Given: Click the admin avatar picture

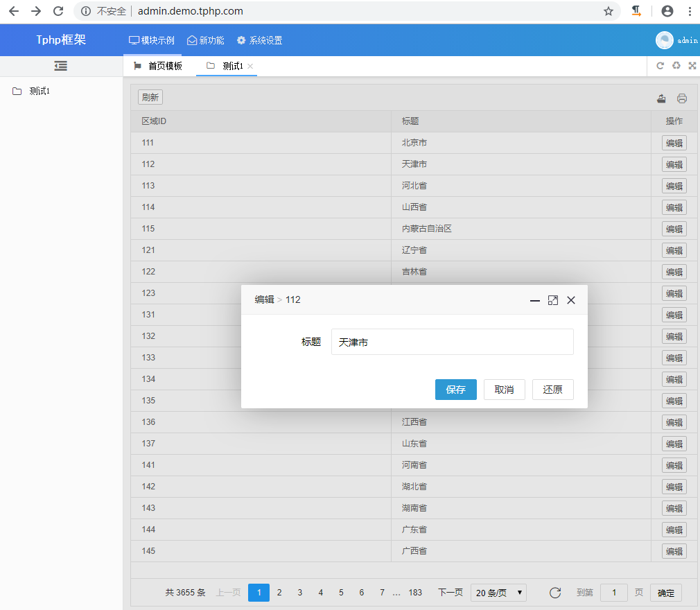Looking at the screenshot, I should tap(664, 40).
